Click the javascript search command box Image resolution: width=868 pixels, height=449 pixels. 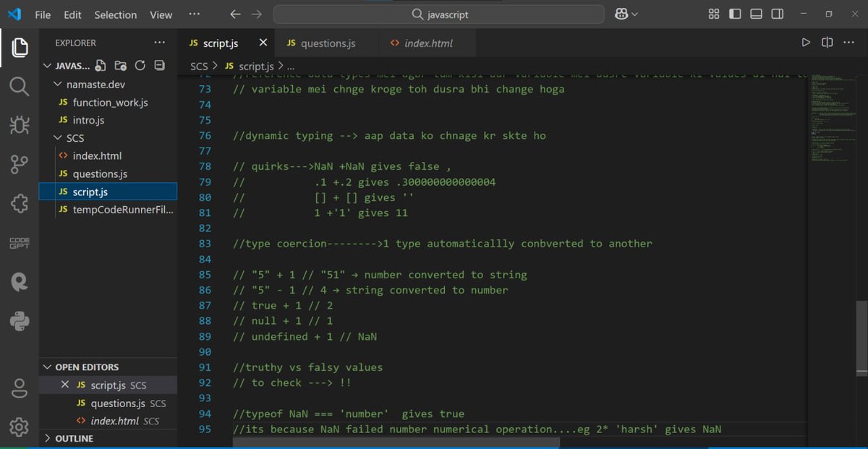pos(438,14)
